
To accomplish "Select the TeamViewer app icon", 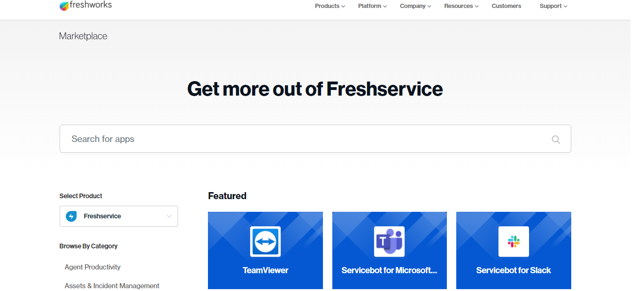I will click(x=265, y=241).
